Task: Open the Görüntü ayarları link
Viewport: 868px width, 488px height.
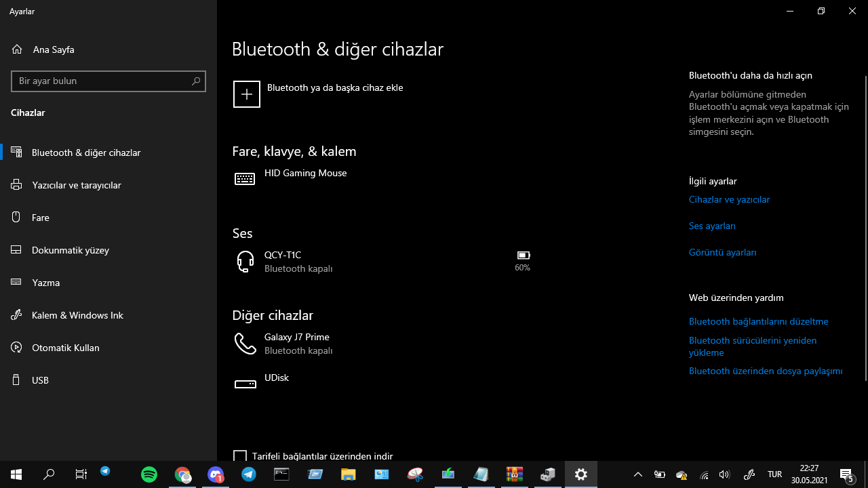Action: coord(722,252)
